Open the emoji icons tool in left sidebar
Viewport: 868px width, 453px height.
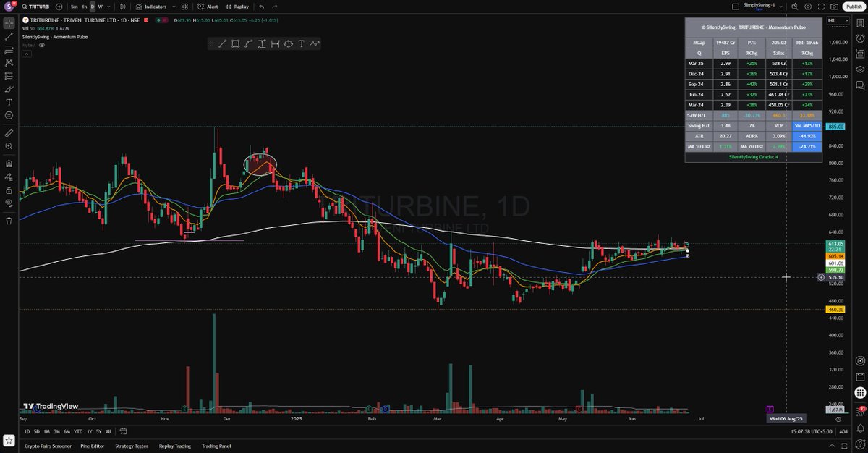click(x=9, y=115)
